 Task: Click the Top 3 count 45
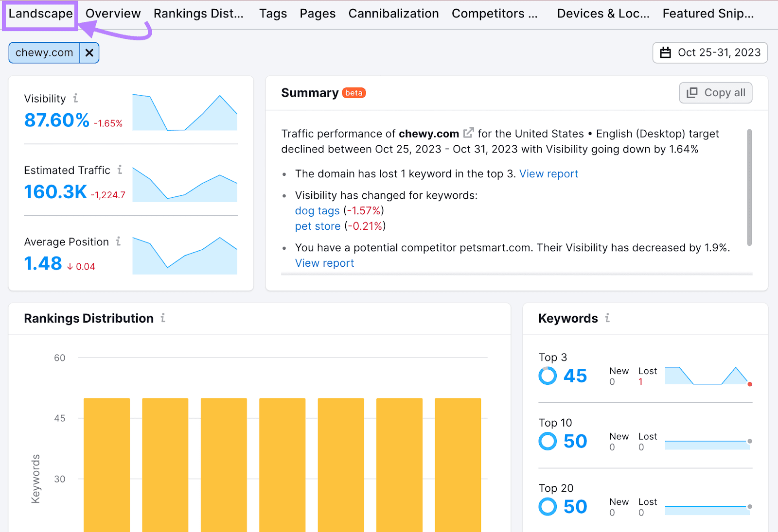coord(575,376)
